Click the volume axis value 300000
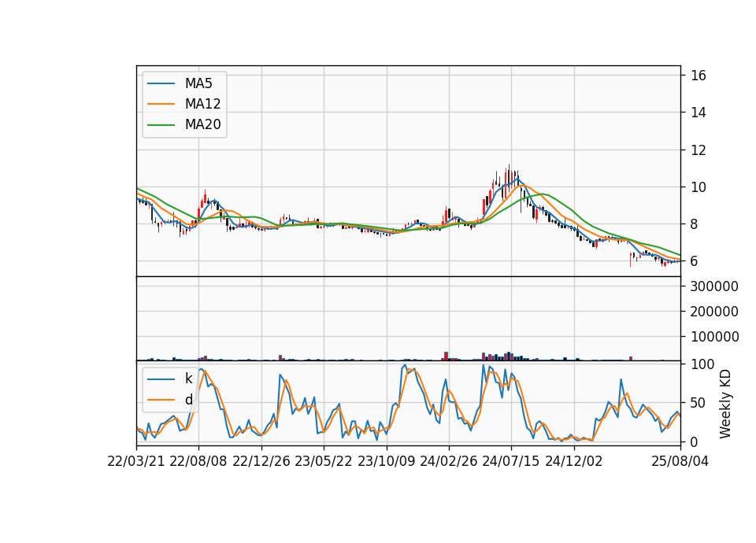Viewport: 756px width, 543px height. (x=714, y=286)
